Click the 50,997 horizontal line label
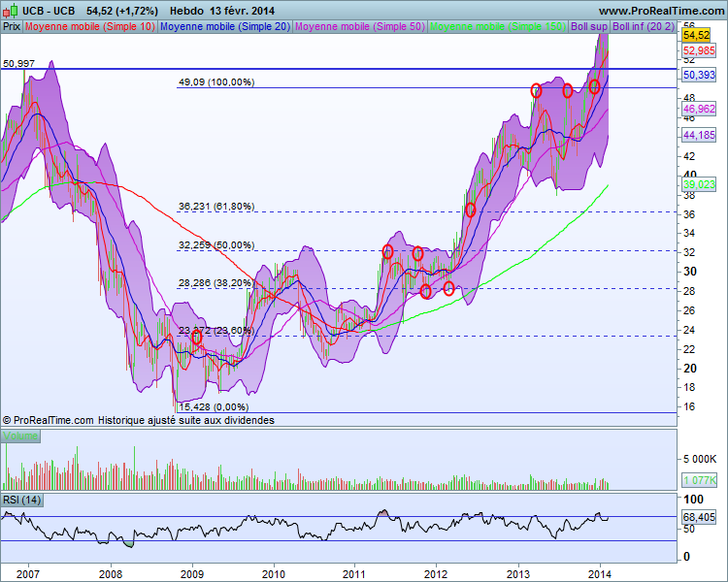Screen dimensions: 728x582 pyautogui.click(x=18, y=64)
